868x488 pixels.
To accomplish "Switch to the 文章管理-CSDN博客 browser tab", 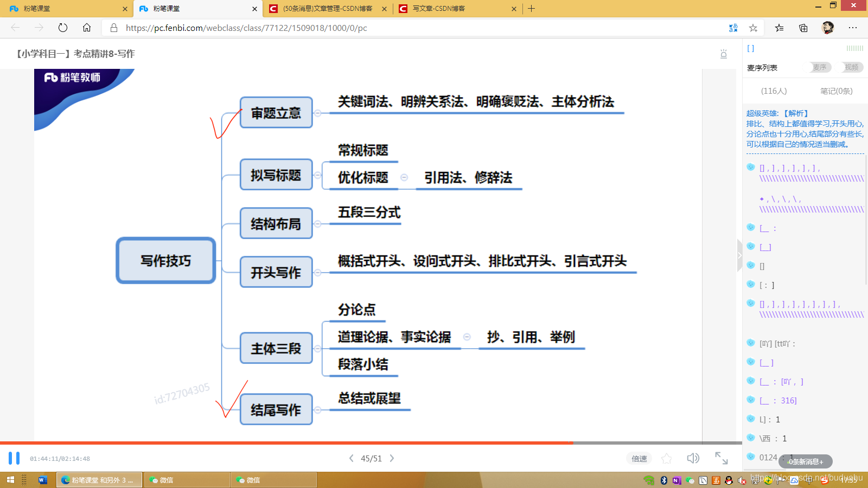I will pyautogui.click(x=328, y=9).
